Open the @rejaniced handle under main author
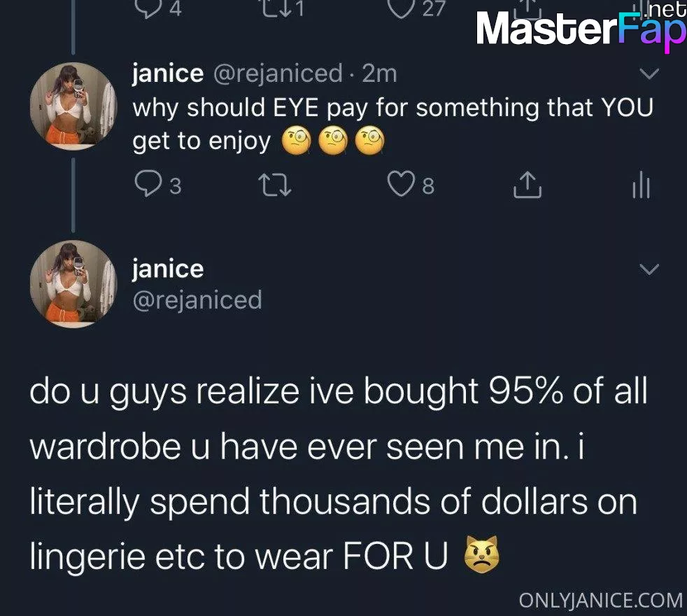The image size is (687, 616). (197, 300)
